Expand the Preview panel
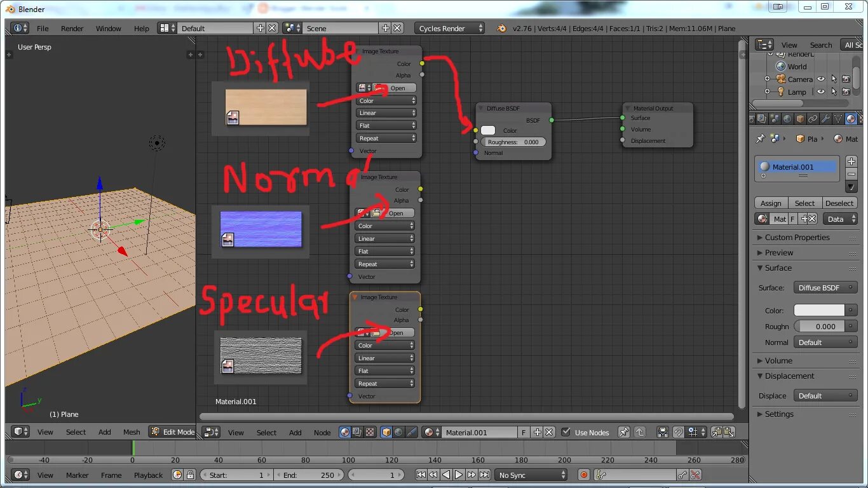 click(x=779, y=253)
